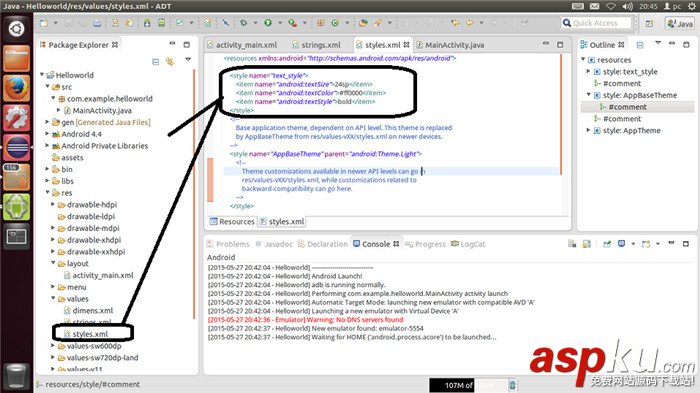700x393 pixels.
Task: Collapse the src folder node
Action: click(x=48, y=86)
